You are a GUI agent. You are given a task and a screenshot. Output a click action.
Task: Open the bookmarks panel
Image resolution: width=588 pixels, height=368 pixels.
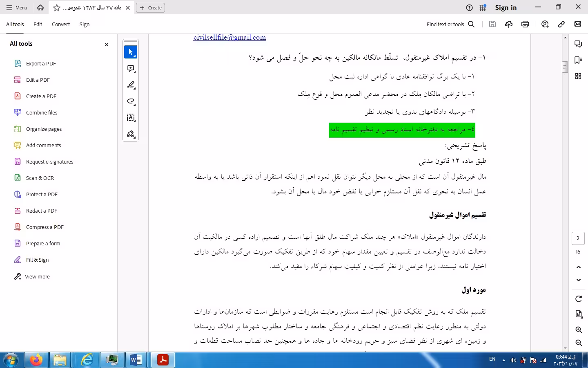[578, 60]
